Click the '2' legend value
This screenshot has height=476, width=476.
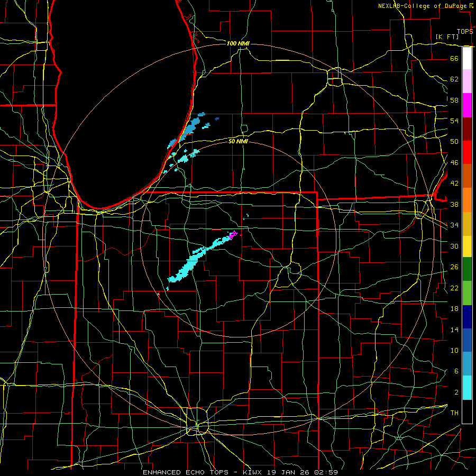point(456,392)
